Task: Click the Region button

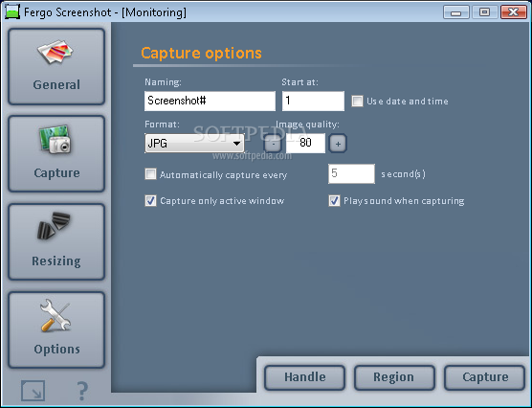Action: (x=394, y=377)
